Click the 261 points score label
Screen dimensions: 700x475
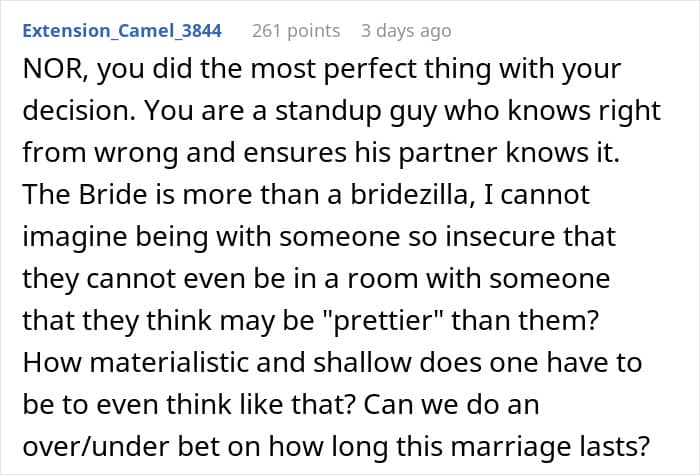tap(296, 31)
